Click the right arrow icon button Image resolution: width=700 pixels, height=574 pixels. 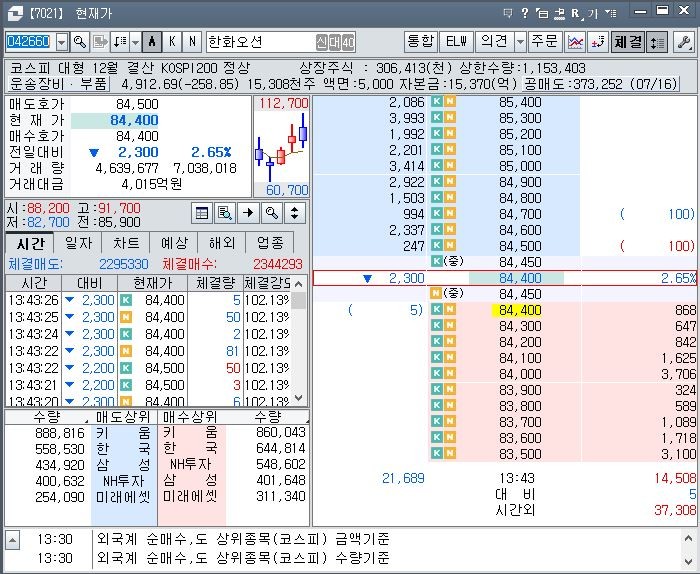pyautogui.click(x=248, y=213)
